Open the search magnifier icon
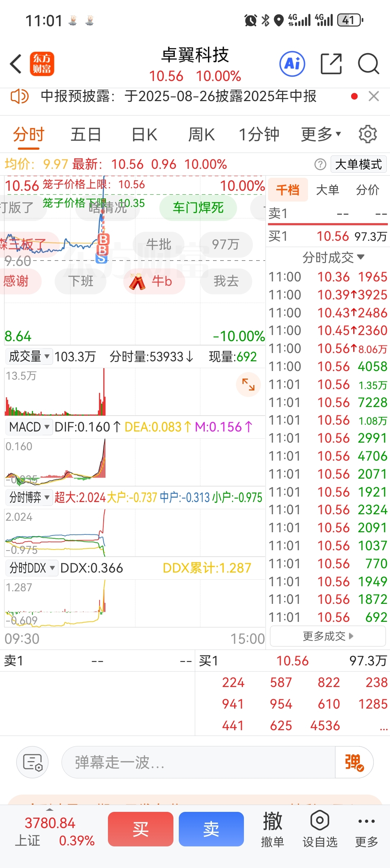 [368, 64]
